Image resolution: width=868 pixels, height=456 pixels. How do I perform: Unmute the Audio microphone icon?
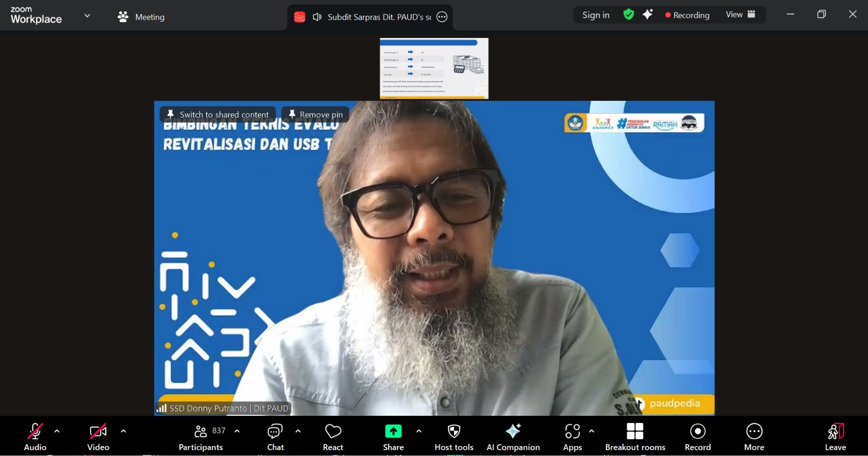tap(35, 432)
